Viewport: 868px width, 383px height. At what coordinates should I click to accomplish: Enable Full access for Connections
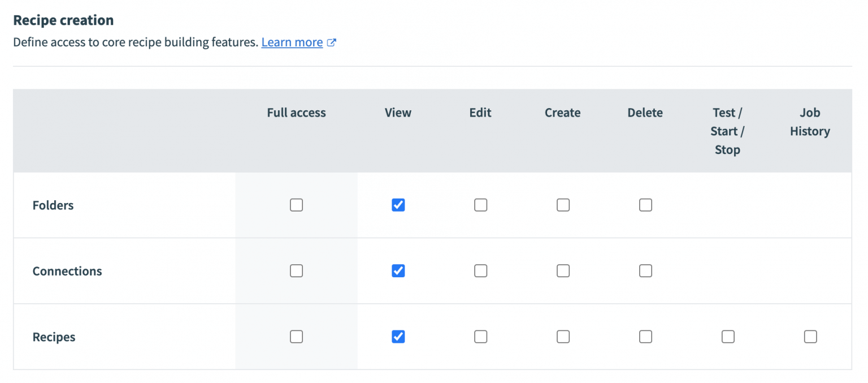click(296, 271)
